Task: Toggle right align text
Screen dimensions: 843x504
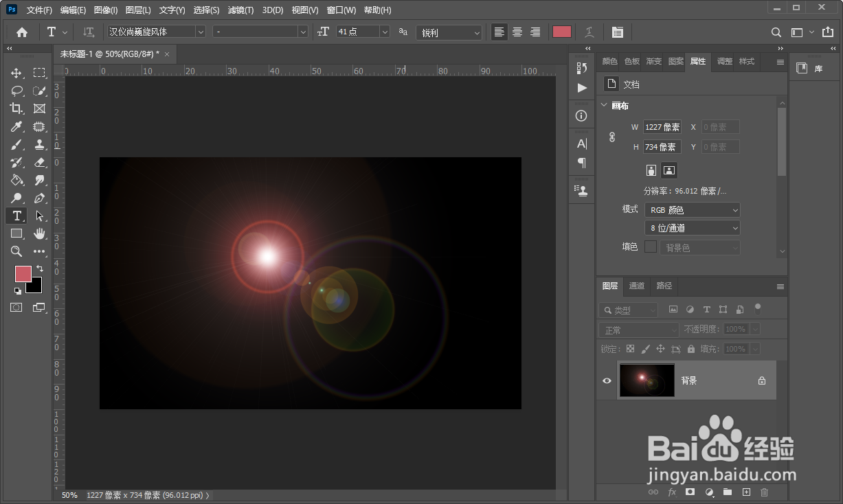Action: click(535, 32)
